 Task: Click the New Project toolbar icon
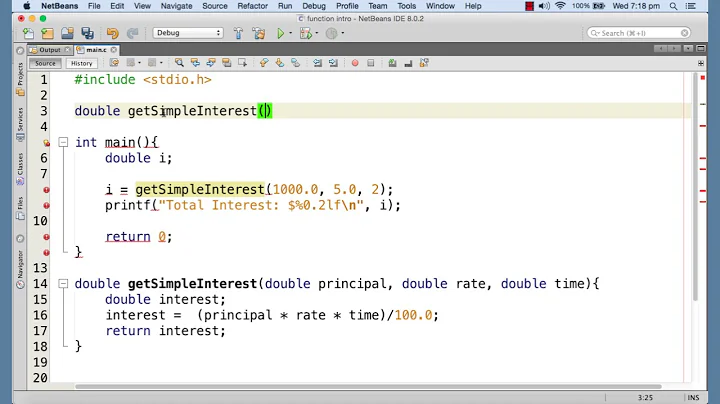pos(47,33)
